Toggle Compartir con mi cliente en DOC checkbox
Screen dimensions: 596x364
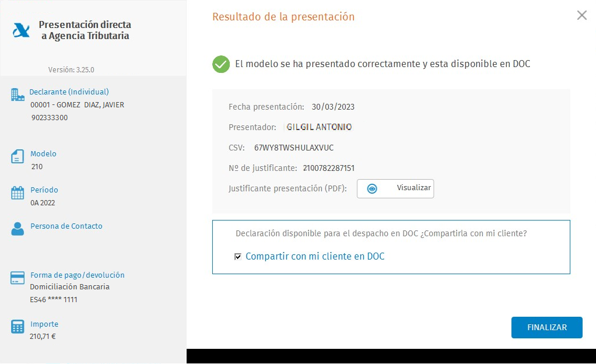click(238, 257)
